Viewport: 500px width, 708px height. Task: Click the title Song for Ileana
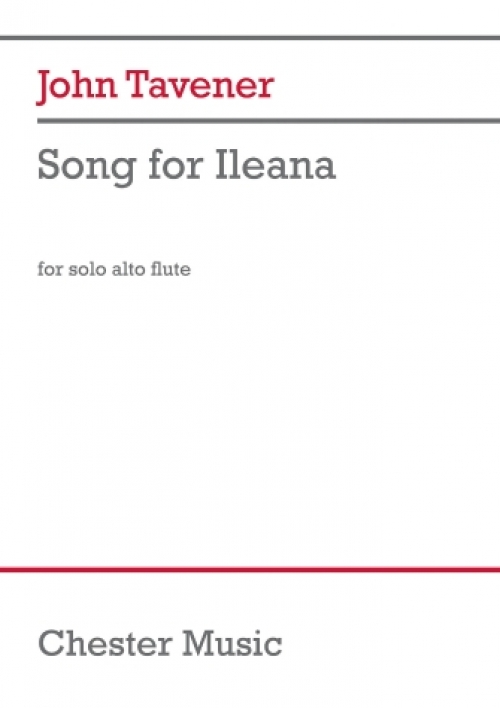tap(187, 167)
